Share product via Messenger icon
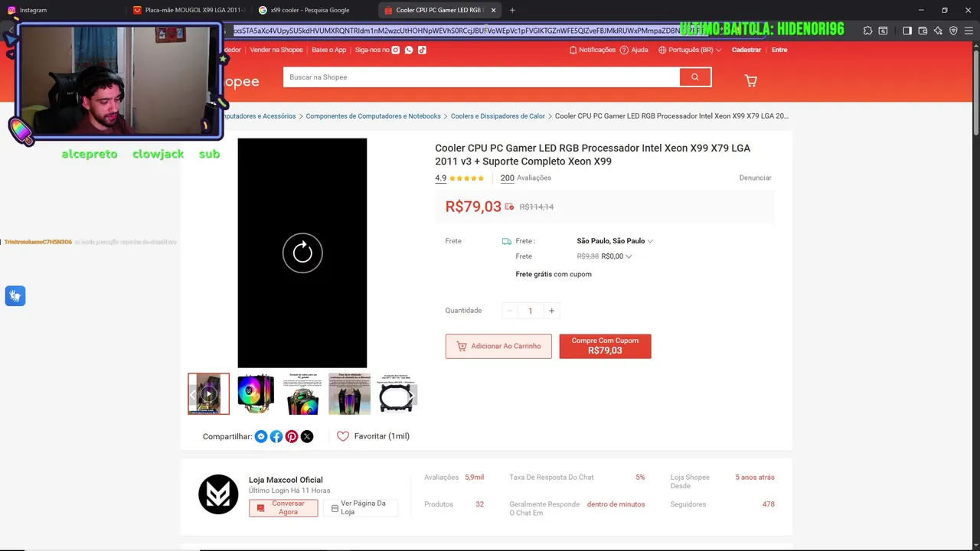Image resolution: width=980 pixels, height=551 pixels. [x=261, y=436]
